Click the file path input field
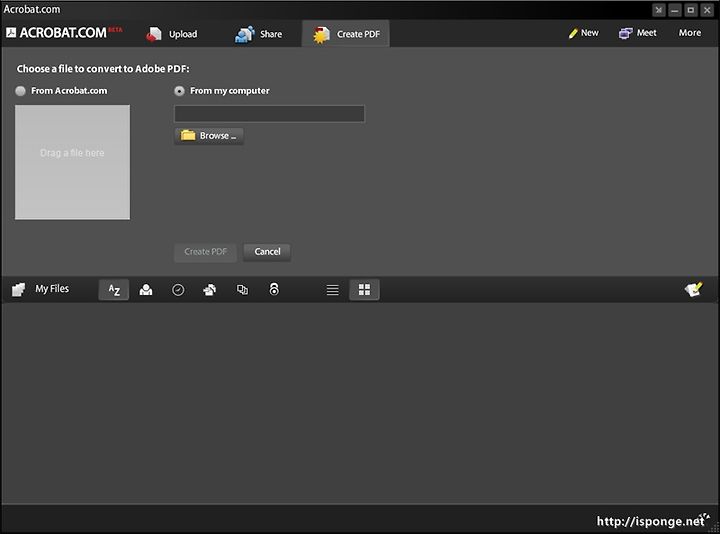 pos(270,114)
